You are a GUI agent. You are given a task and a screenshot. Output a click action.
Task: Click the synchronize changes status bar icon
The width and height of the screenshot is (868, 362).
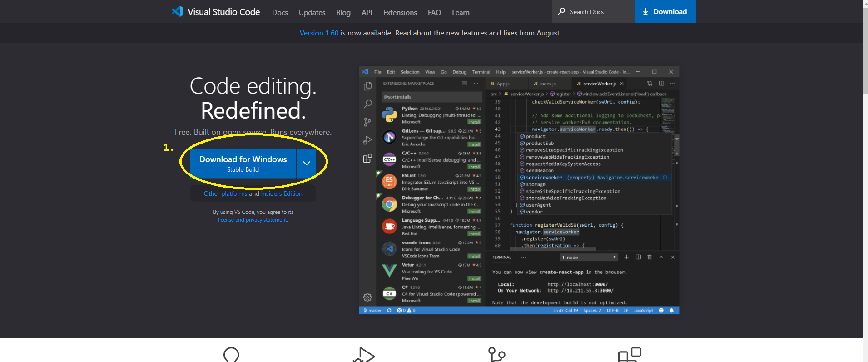(389, 311)
